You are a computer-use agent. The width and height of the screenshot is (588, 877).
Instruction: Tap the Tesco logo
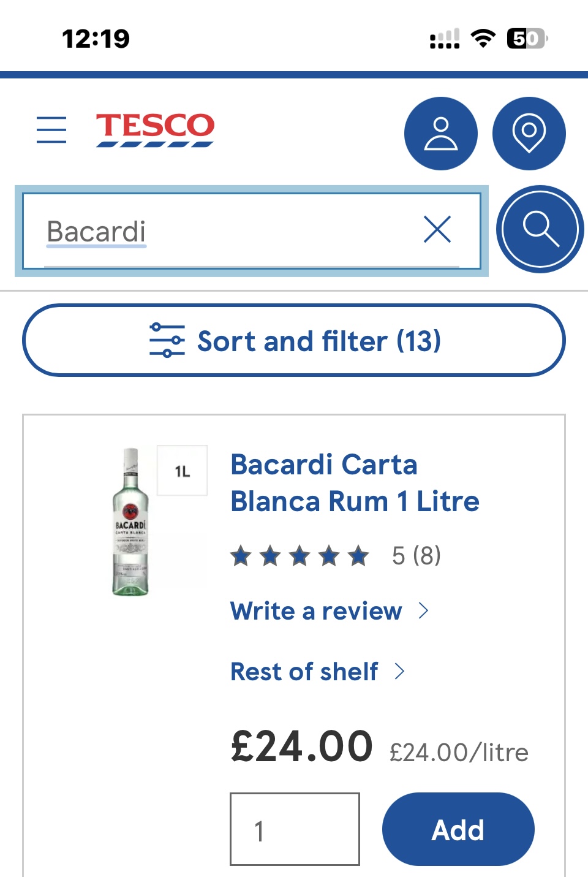155,129
